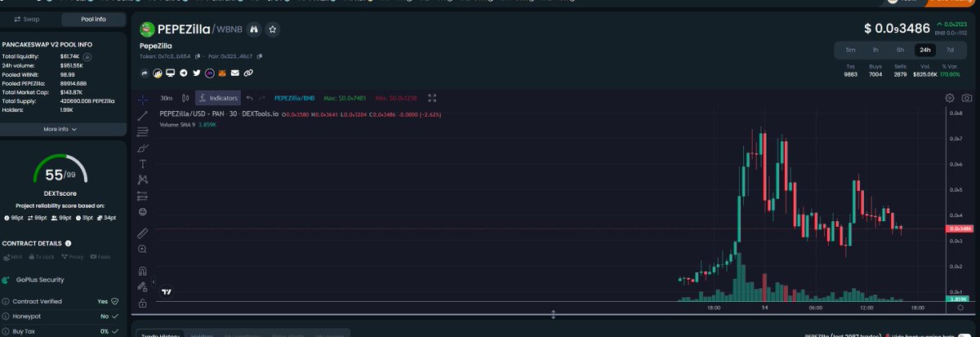Select the ruler measure tool

143,233
